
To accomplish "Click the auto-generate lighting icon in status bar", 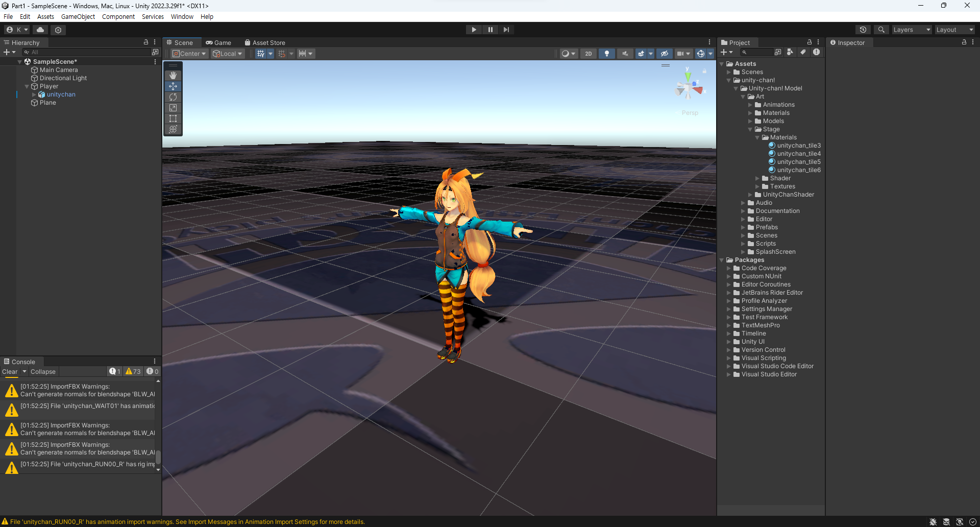I will (960, 522).
